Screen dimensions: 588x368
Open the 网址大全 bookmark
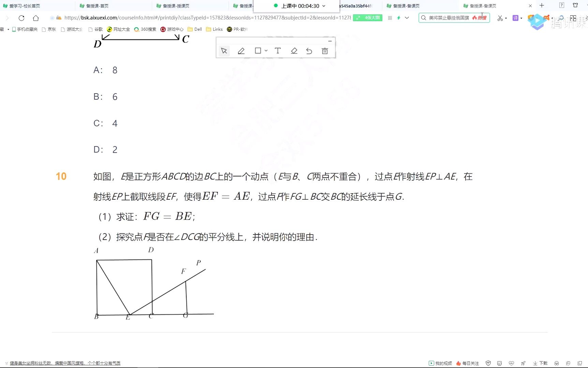pos(118,29)
